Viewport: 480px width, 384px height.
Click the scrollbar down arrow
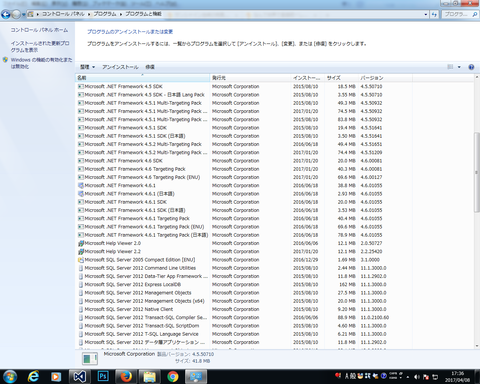pyautogui.click(x=477, y=346)
